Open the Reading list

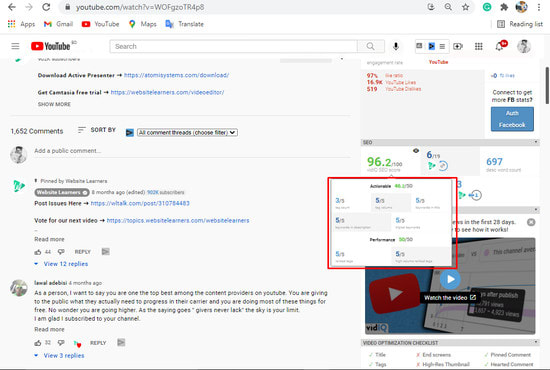(x=520, y=24)
